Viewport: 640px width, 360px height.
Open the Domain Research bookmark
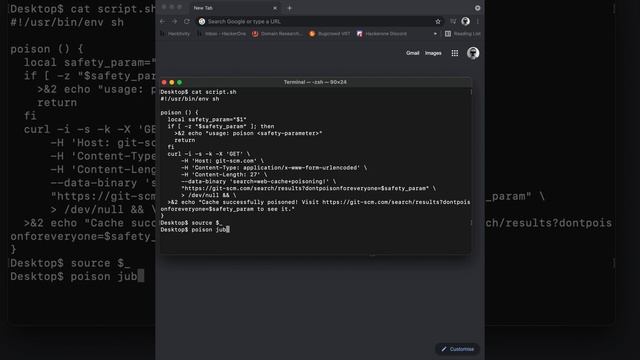(277, 33)
